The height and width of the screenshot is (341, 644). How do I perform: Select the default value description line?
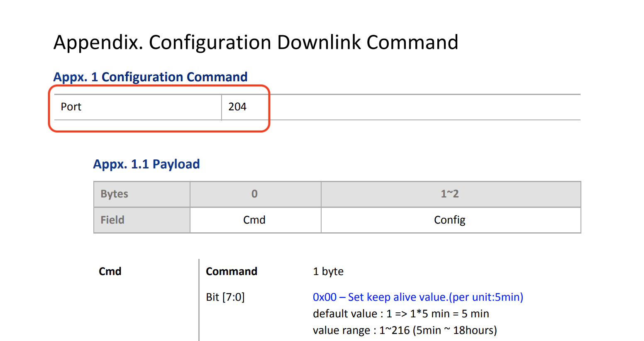click(401, 314)
